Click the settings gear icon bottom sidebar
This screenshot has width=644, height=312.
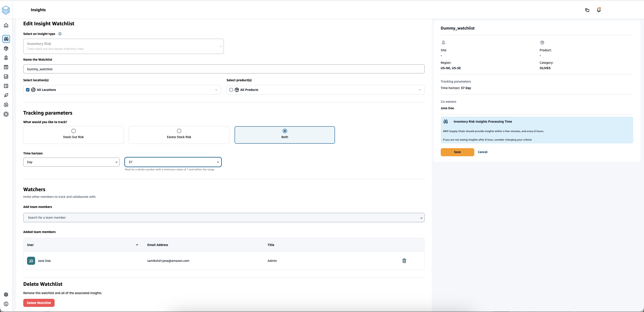(x=6, y=294)
